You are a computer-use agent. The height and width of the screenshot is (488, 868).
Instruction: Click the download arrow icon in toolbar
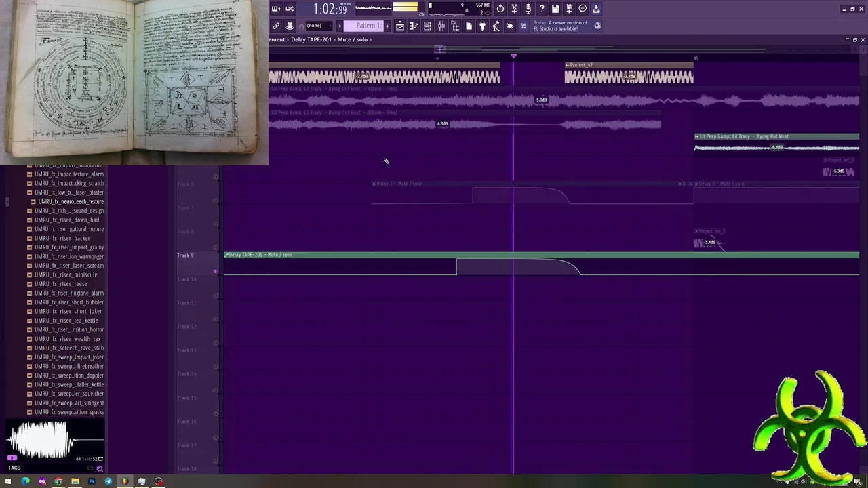pyautogui.click(x=596, y=9)
